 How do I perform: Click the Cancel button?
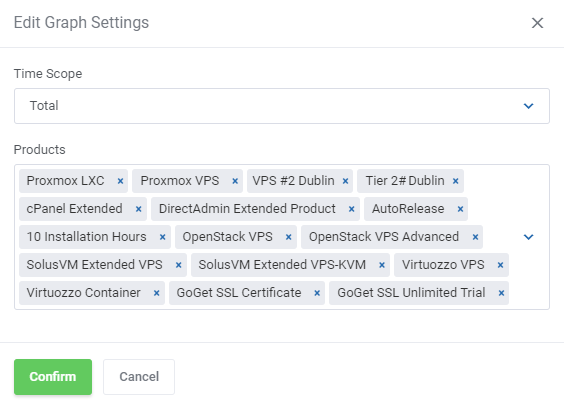pos(139,377)
